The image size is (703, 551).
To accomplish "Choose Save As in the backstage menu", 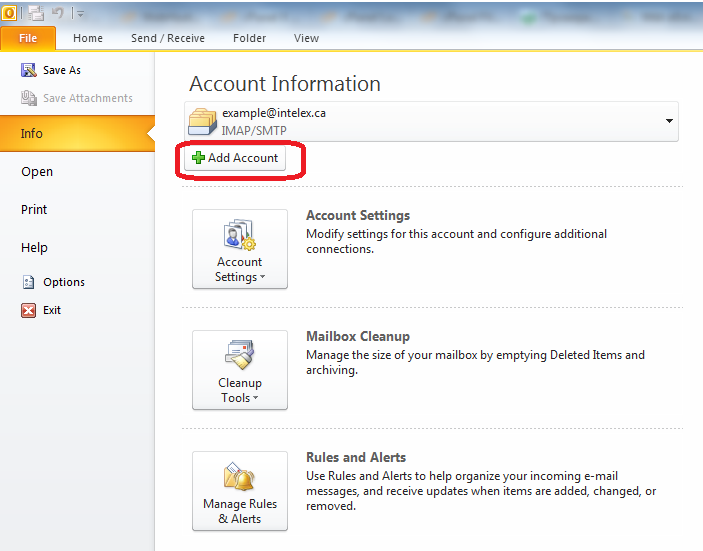I will pos(62,70).
